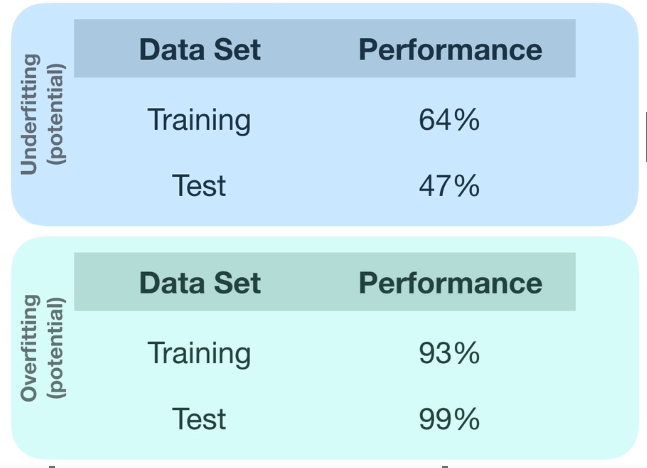Select the Training cell in underfitting table
The width and height of the screenshot is (647, 468).
point(199,121)
